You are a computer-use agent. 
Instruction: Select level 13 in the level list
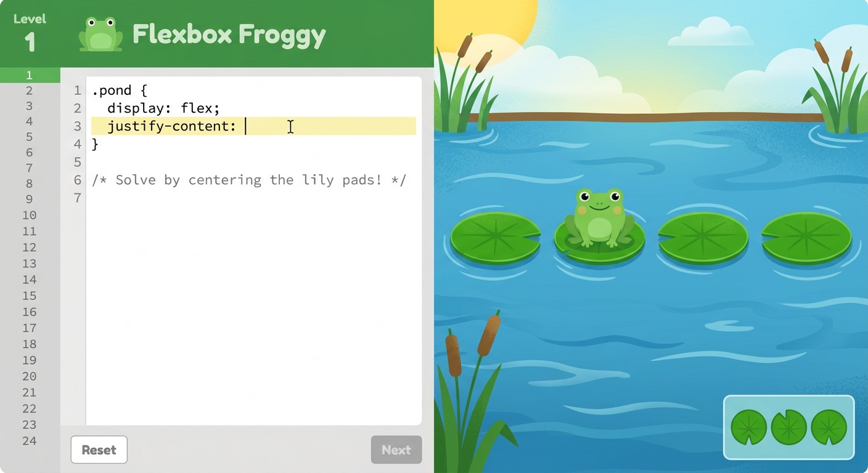tap(30, 264)
